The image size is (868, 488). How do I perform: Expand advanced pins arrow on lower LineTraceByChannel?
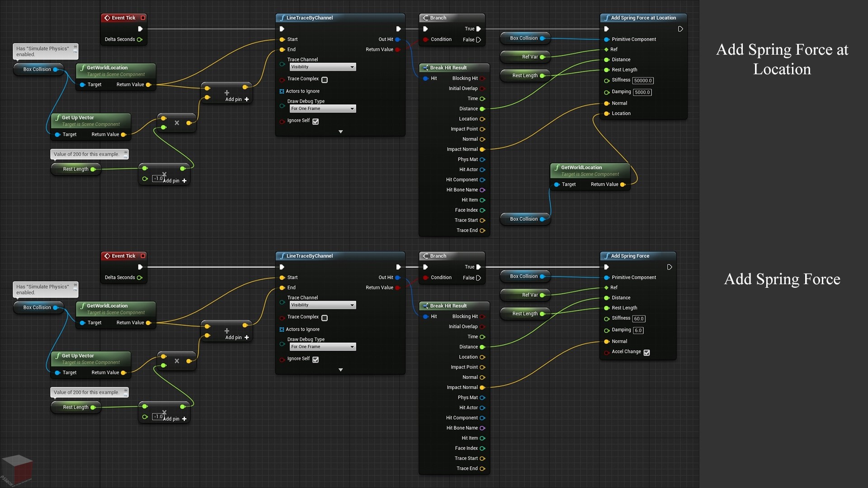(x=340, y=370)
